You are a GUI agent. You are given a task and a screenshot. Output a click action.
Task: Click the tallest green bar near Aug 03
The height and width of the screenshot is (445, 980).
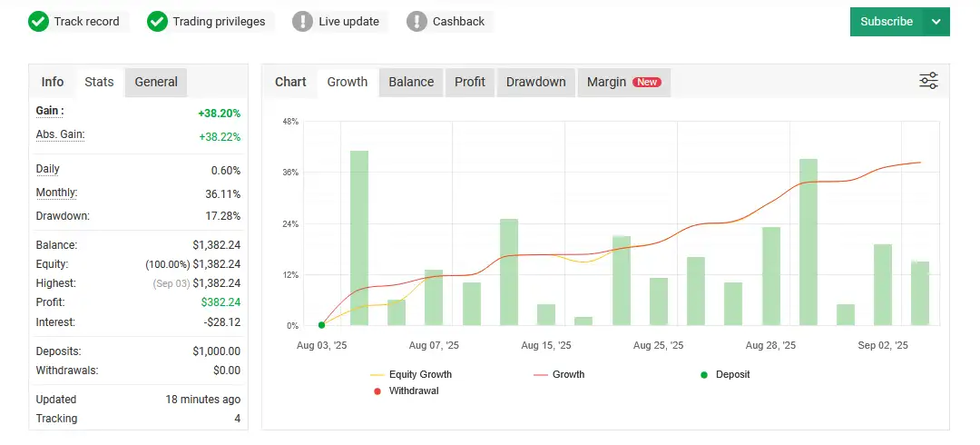pyautogui.click(x=359, y=236)
